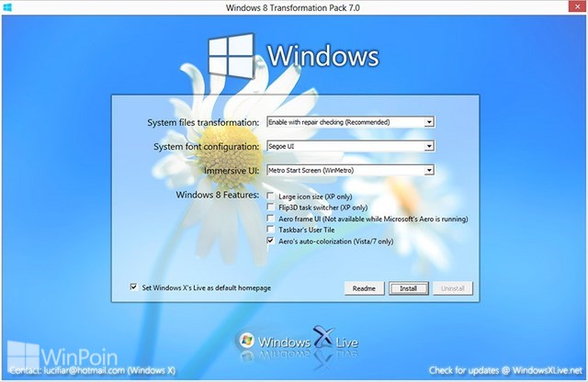
Task: Click the Windows 8 Features label
Action: (x=218, y=195)
